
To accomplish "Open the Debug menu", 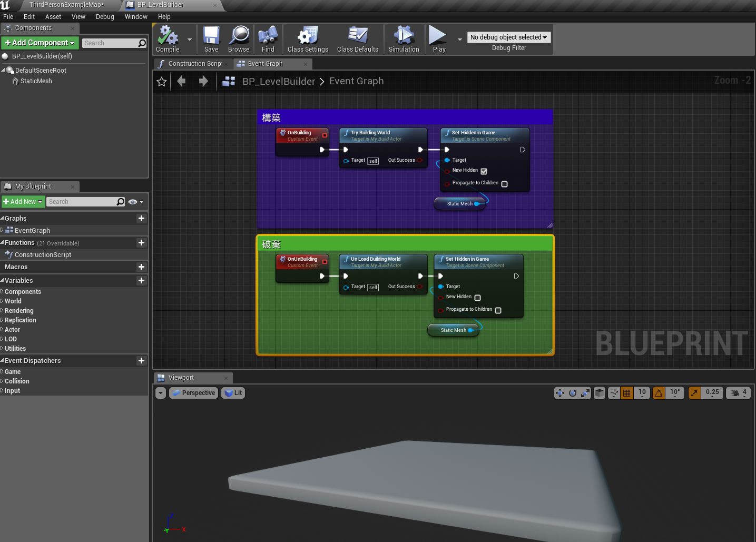I will pos(104,16).
